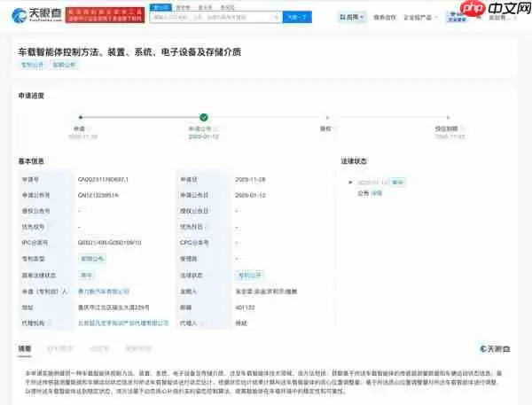Open the 商务合作 header link
532x405 pixels.
pos(385,18)
